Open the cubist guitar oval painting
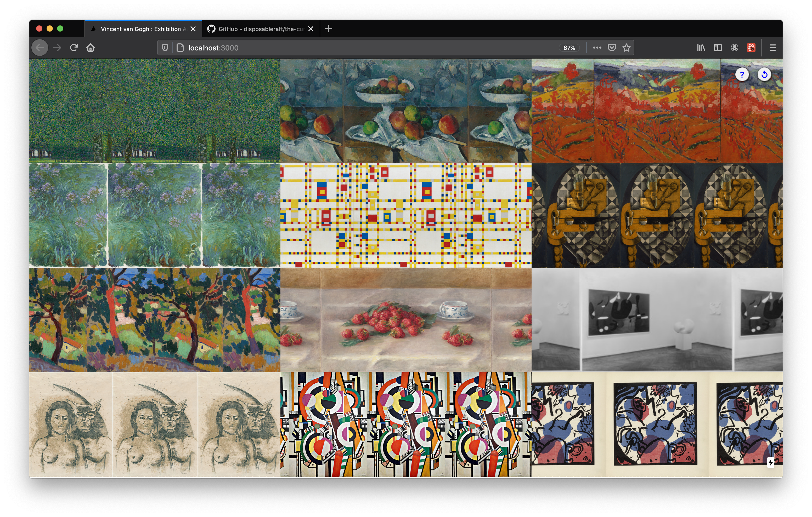This screenshot has height=517, width=812. coord(657,215)
